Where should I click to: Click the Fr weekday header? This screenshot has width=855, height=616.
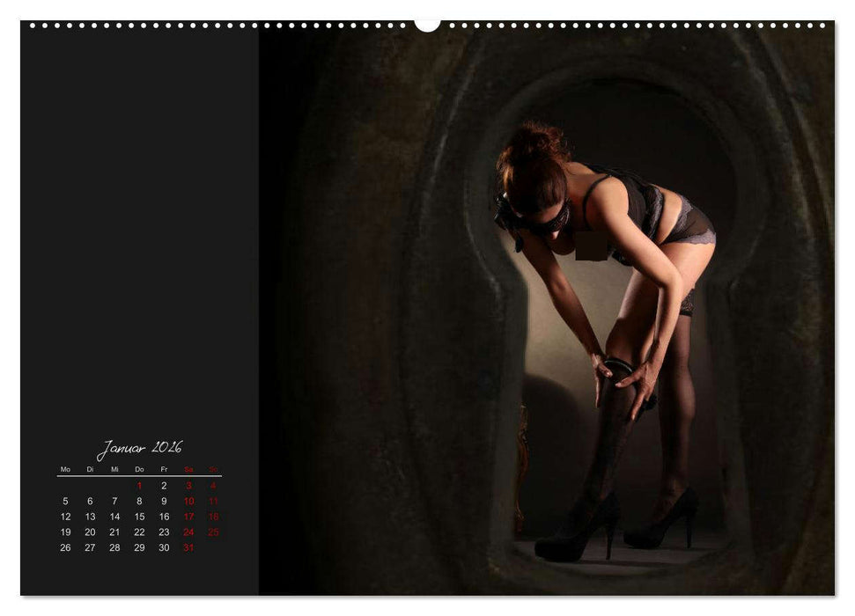tap(164, 469)
